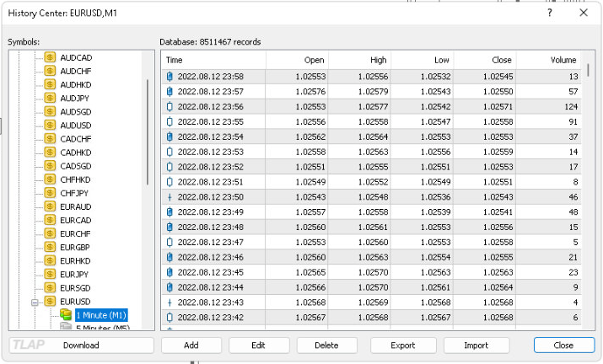
Task: Select the 2022.08.12 23:45 record
Action: [371, 272]
